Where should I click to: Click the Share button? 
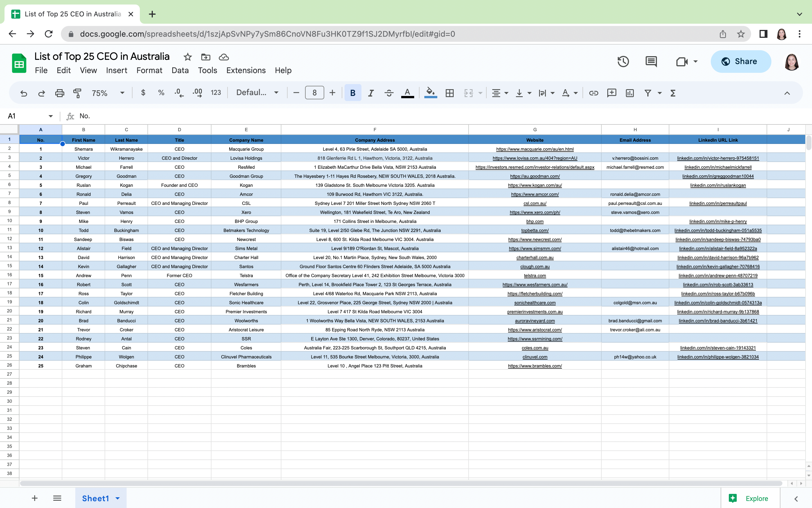click(741, 62)
